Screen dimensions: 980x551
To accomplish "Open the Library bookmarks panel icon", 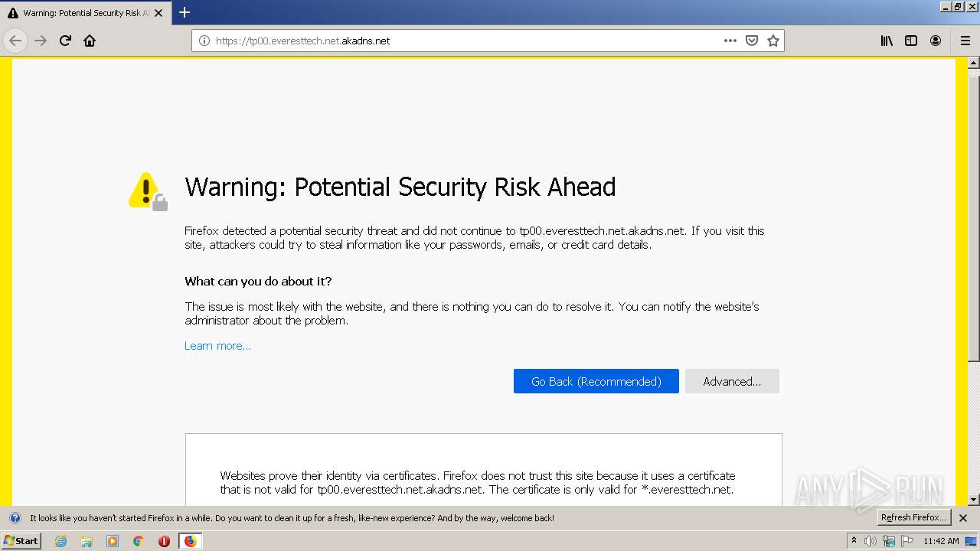I will (x=887, y=41).
